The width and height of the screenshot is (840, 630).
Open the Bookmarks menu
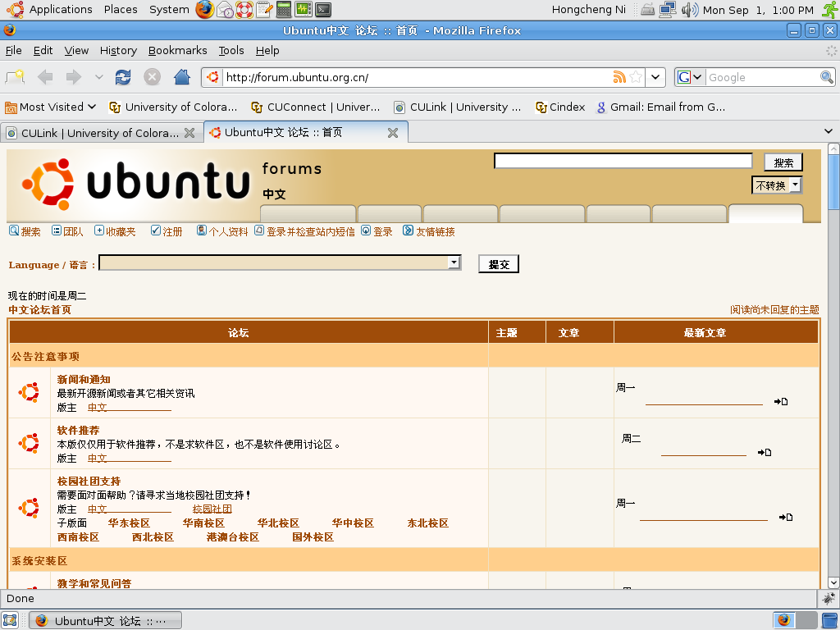coord(177,50)
